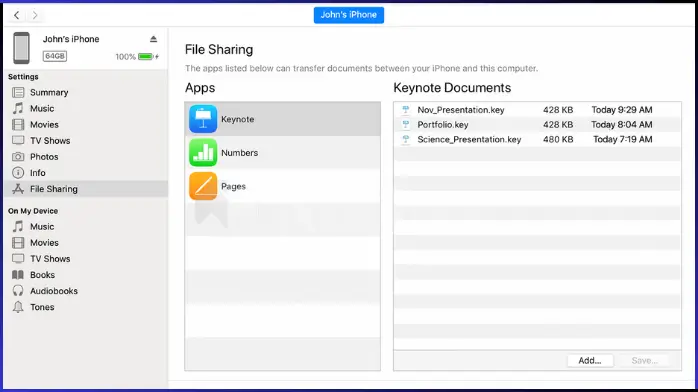This screenshot has height=392, width=698.
Task: Go forward with the right arrow
Action: tap(34, 15)
